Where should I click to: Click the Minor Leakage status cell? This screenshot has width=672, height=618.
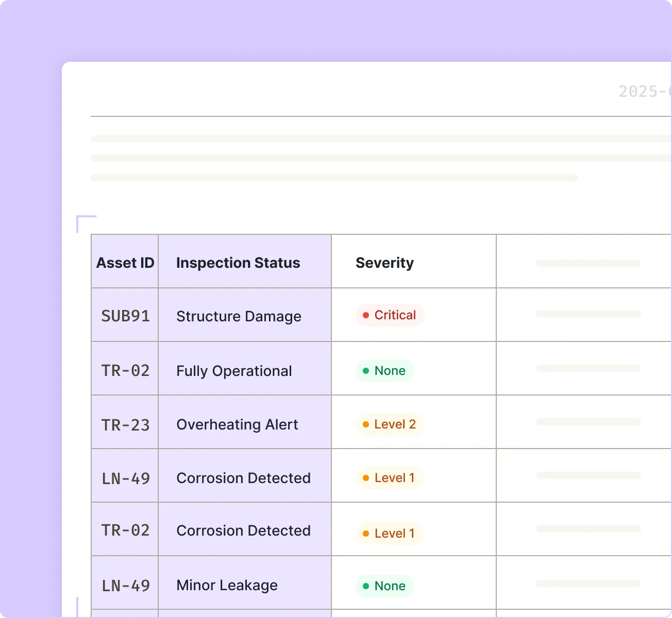(x=227, y=585)
